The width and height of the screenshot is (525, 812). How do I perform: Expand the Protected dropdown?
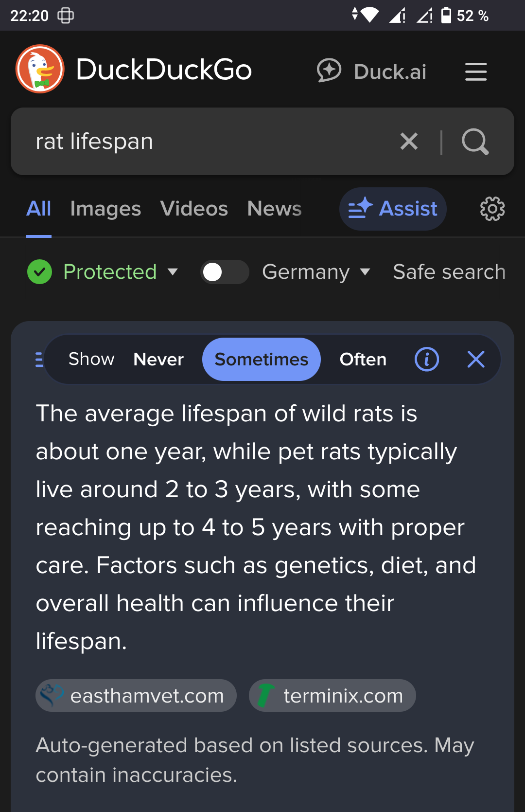click(x=121, y=271)
